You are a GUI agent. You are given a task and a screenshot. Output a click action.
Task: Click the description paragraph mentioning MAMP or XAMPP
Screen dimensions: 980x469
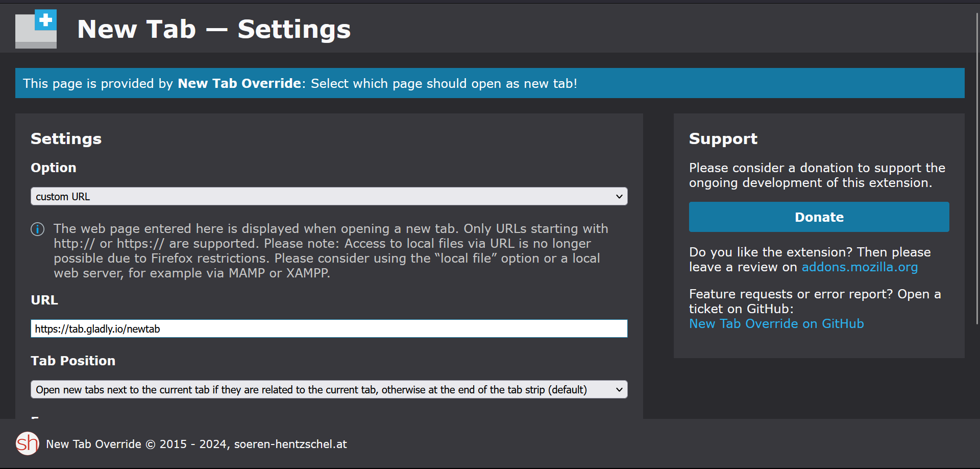[x=331, y=251]
